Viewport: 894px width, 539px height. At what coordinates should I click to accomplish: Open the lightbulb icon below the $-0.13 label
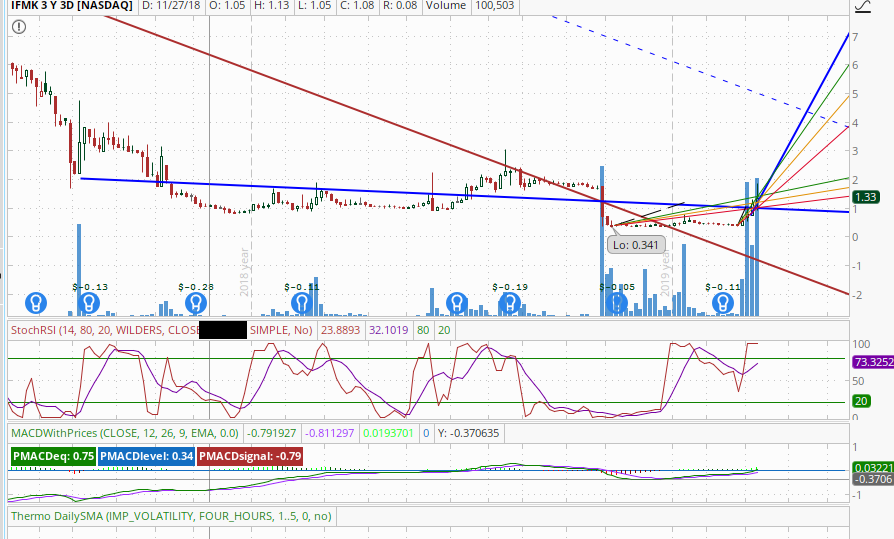(88, 301)
